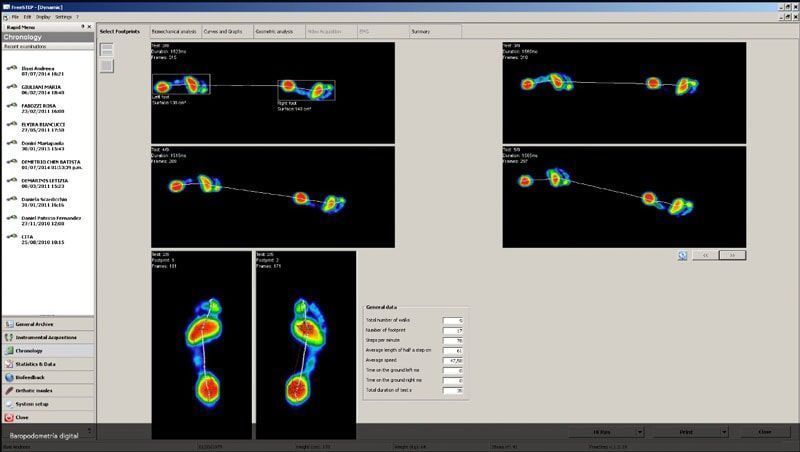Toggle the lower square view button under Select Footprints

[x=106, y=66]
